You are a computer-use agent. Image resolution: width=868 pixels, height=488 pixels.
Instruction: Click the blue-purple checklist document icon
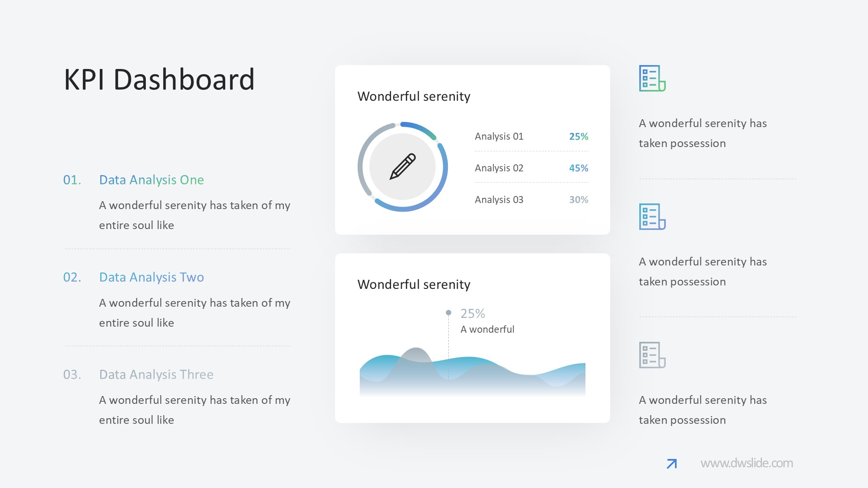point(652,217)
